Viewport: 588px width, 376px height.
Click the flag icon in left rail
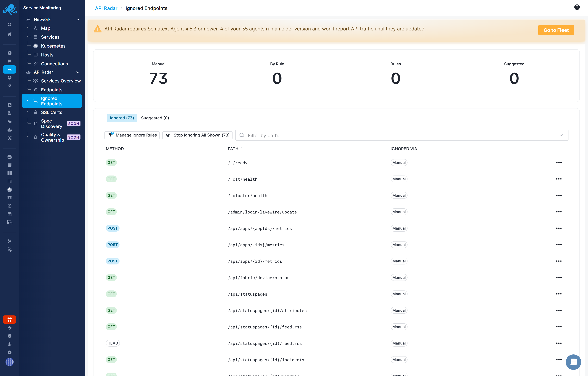click(10, 61)
